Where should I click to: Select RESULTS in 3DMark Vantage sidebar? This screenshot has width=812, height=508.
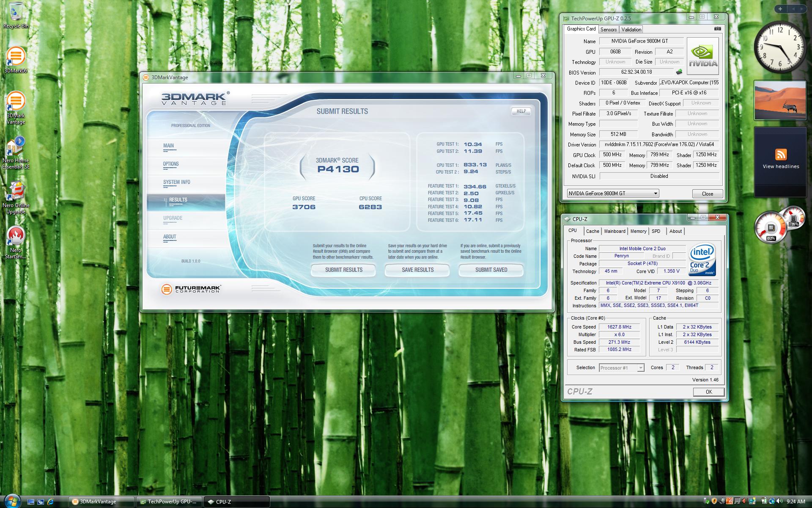186,202
